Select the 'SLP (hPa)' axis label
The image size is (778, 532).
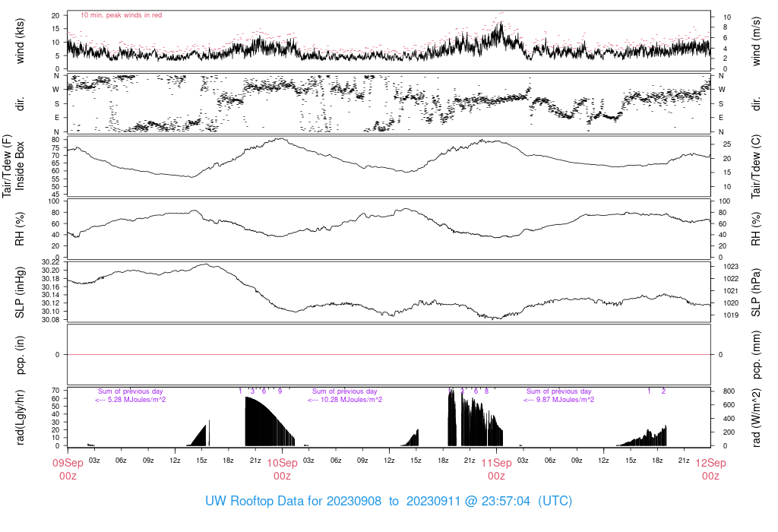[756, 293]
